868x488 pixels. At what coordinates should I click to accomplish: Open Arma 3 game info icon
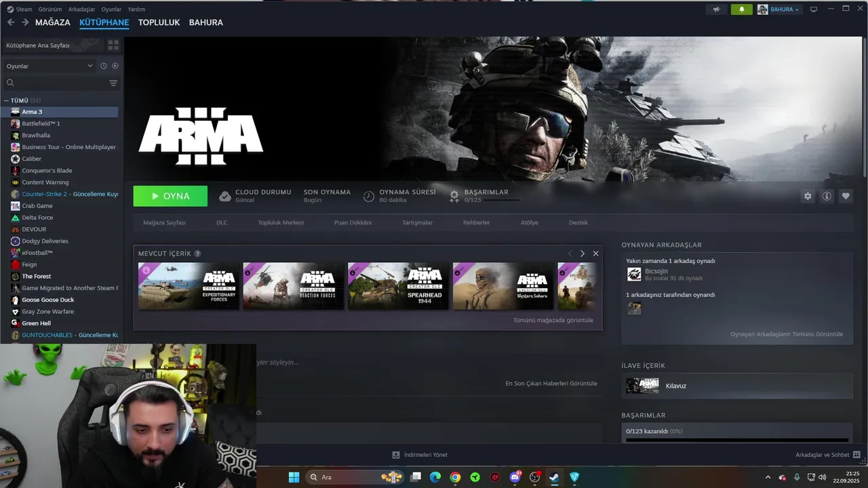pos(827,196)
